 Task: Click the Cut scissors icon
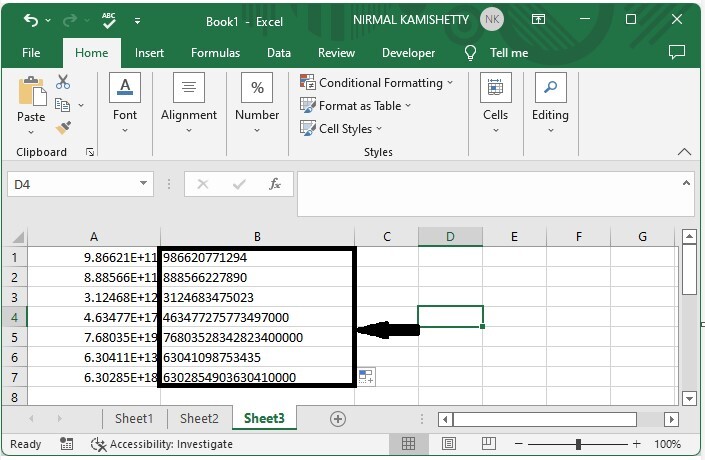(63, 82)
